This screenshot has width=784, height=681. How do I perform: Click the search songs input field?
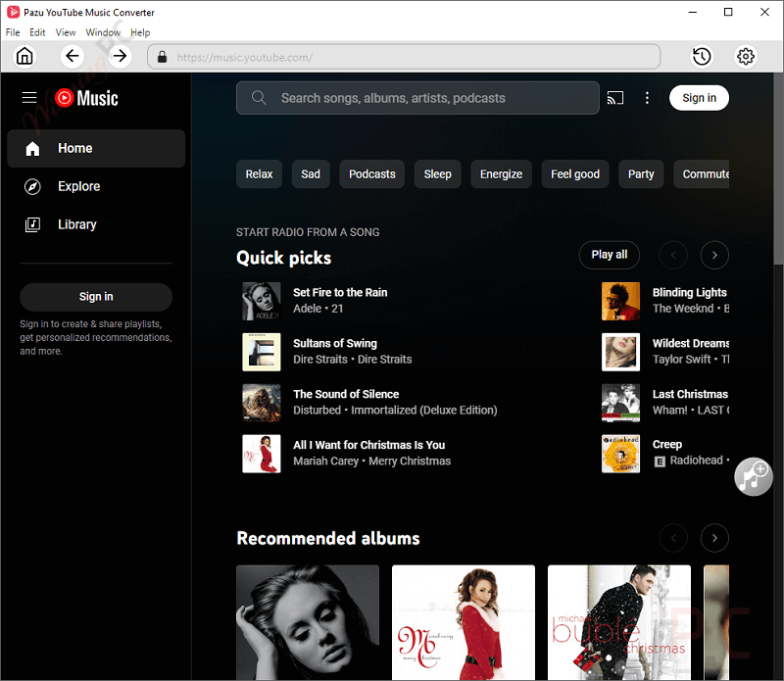pos(417,98)
